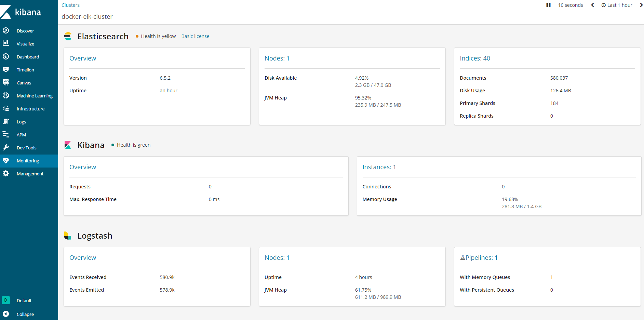Open Logstash Overview link
The image size is (644, 320).
pyautogui.click(x=83, y=258)
